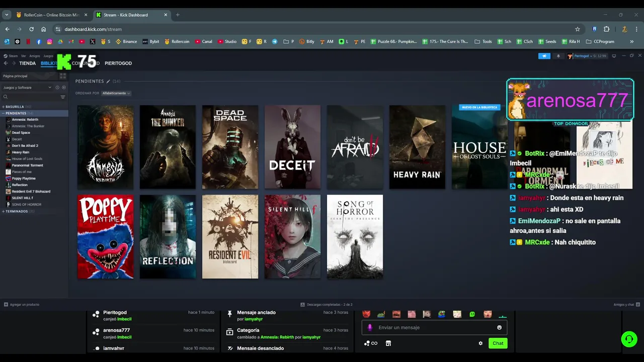
Task: Open Alfabéticamente sort dropdown
Action: coord(116,93)
